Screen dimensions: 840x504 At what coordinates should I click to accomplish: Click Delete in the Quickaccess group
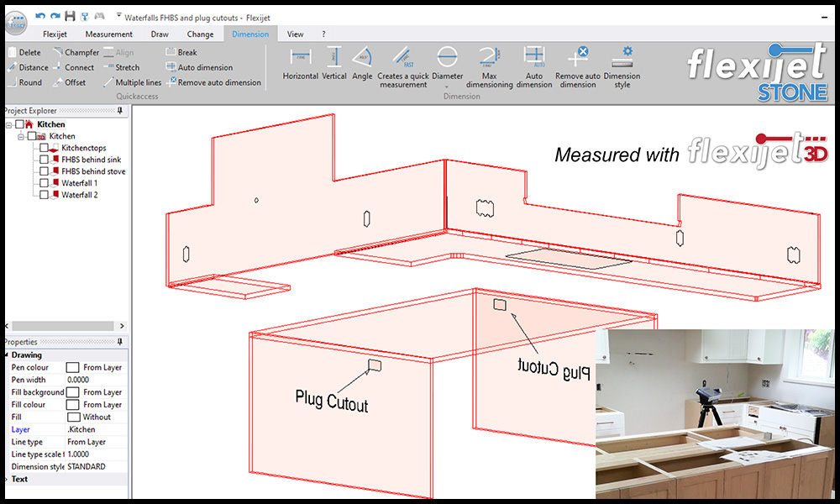[x=28, y=51]
